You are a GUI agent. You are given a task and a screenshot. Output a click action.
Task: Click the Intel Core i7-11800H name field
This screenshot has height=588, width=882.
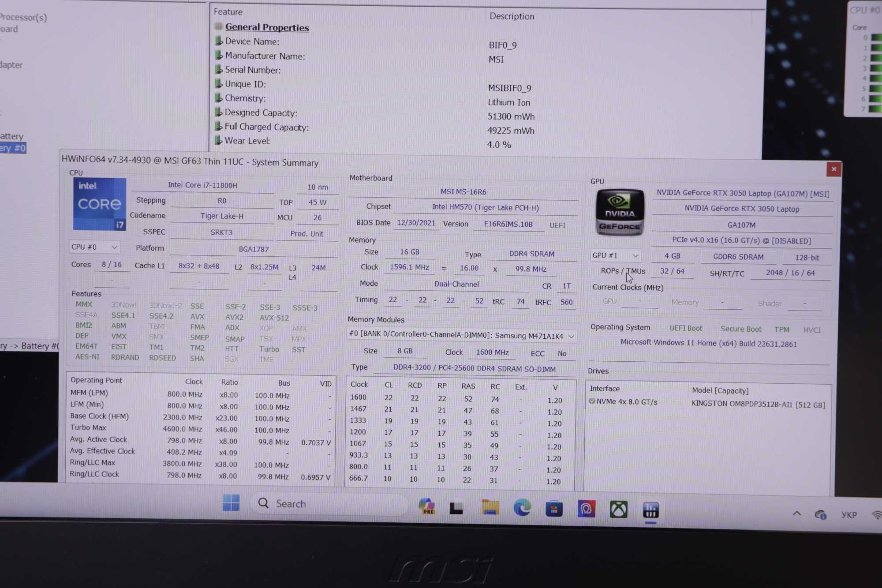(x=202, y=185)
